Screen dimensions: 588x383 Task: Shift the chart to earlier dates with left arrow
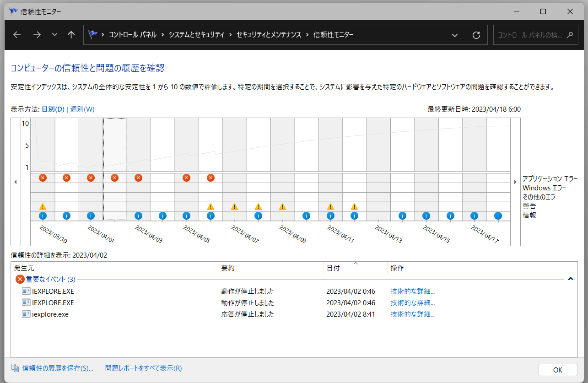coord(16,182)
